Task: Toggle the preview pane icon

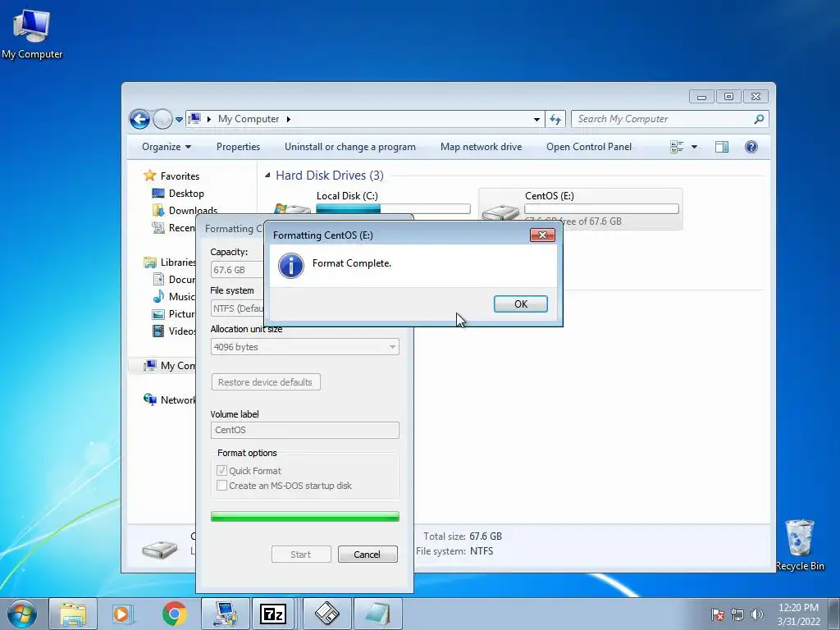Action: [722, 147]
